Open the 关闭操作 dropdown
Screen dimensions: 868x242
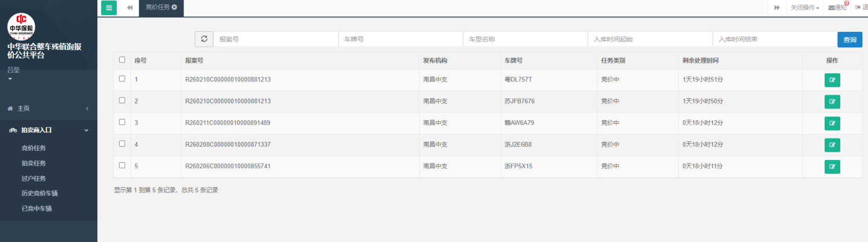click(804, 8)
